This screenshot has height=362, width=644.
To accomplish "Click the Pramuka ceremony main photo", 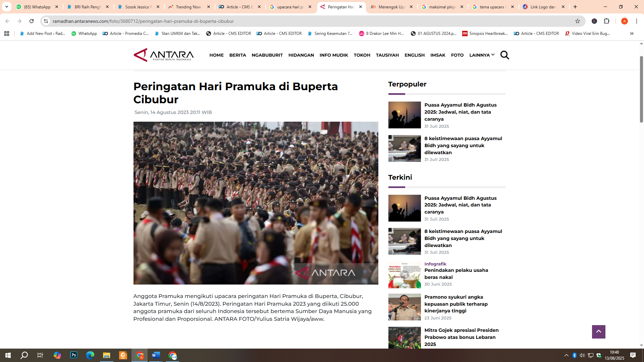I will pyautogui.click(x=256, y=203).
